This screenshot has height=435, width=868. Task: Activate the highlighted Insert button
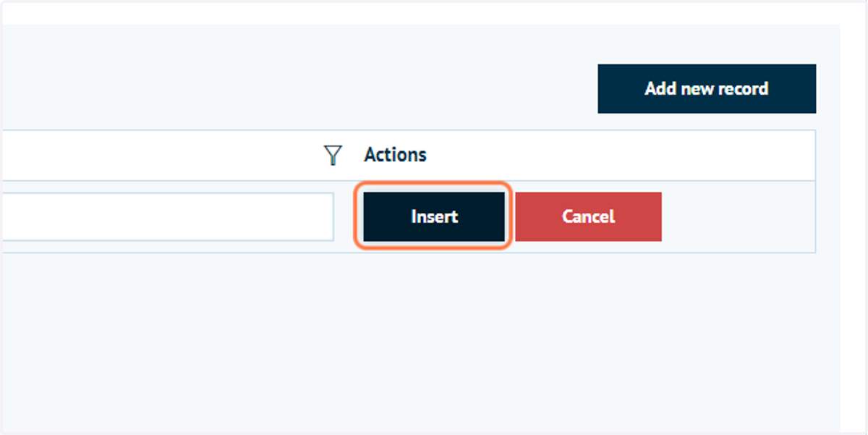434,216
